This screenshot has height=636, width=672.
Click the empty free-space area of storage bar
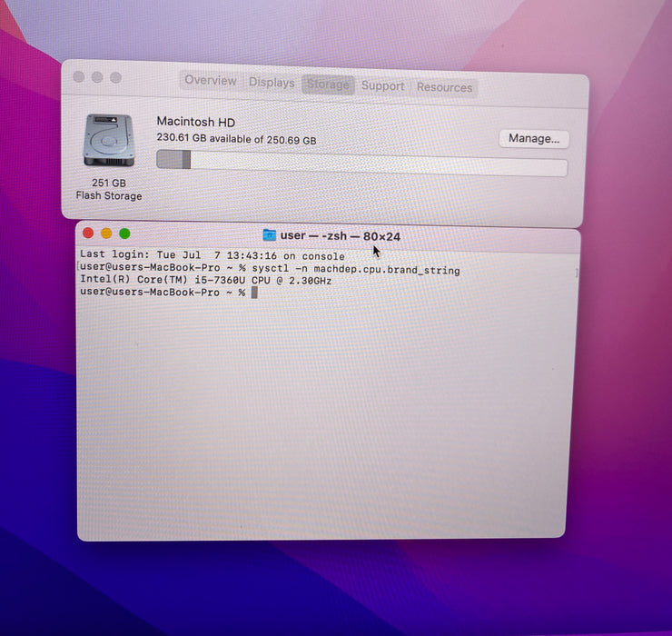pyautogui.click(x=379, y=164)
